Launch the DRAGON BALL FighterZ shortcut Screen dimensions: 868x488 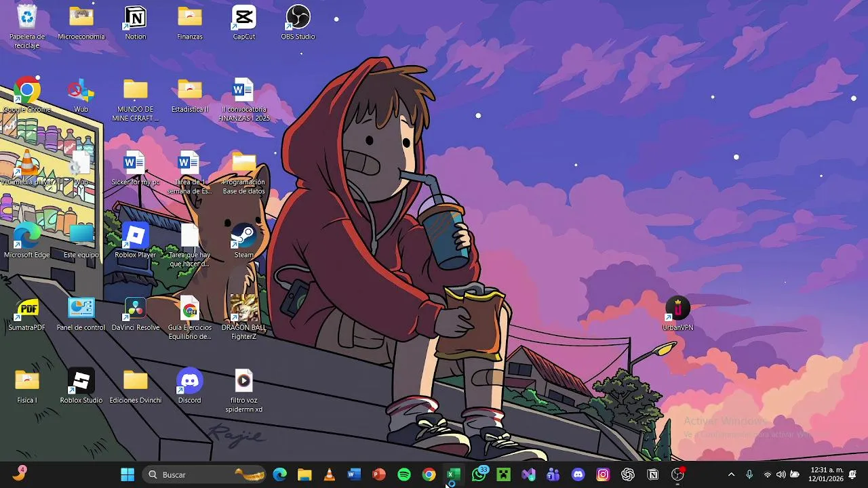point(244,317)
